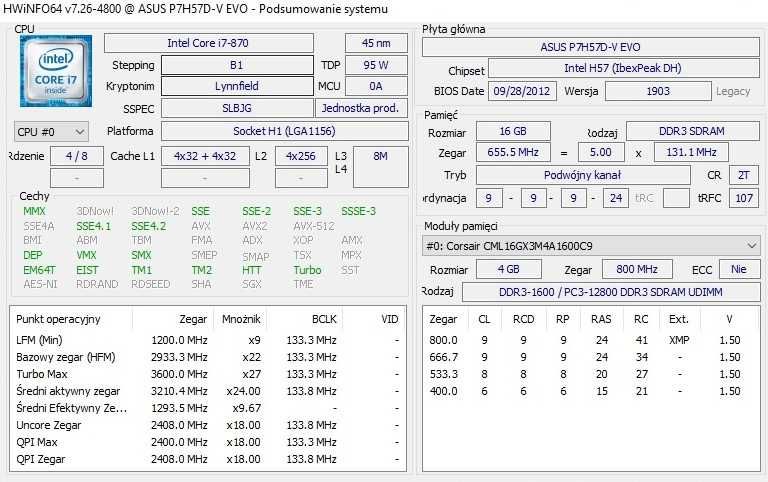The width and height of the screenshot is (768, 482).
Task: Select the Uncore Zegar row
Action: 208,425
